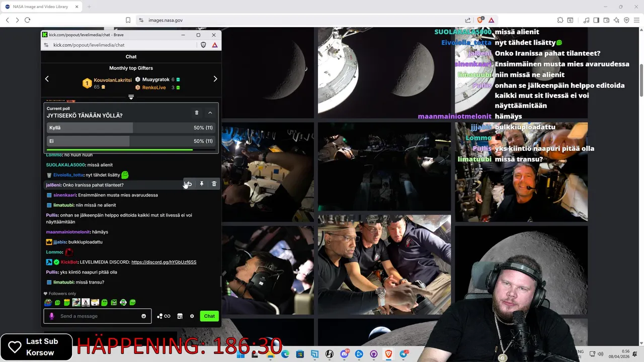The width and height of the screenshot is (644, 362).
Task: Click in the Send a message field
Action: (x=98, y=316)
